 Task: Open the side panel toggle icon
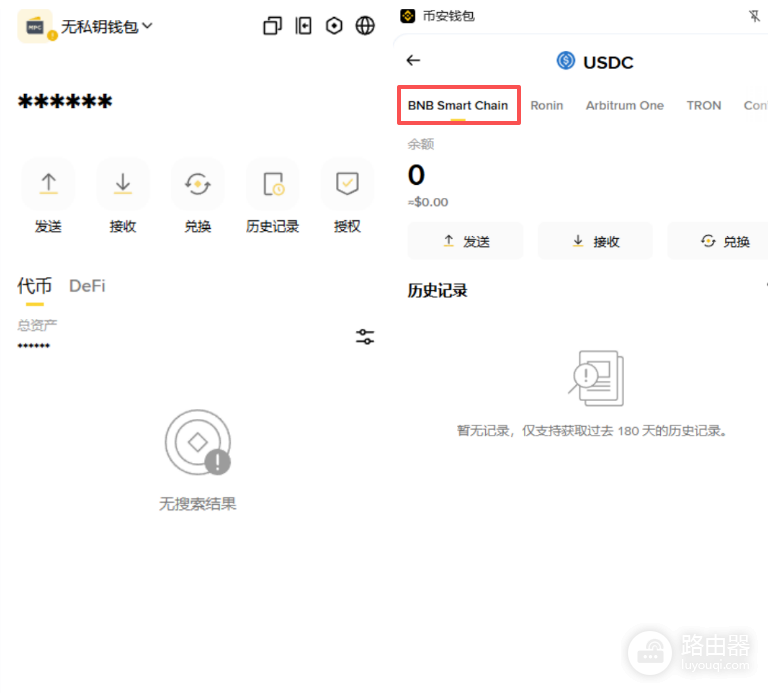click(303, 26)
